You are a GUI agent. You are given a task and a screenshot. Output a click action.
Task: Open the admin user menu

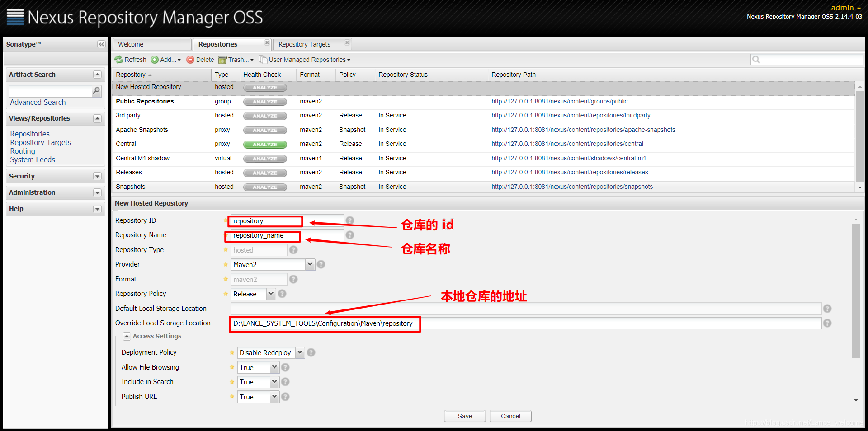pos(846,8)
